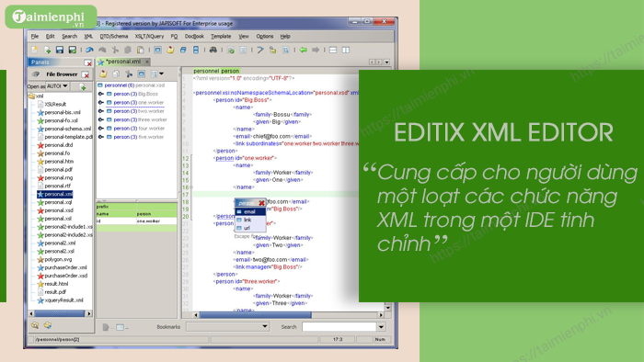This screenshot has width=644, height=362.
Task: Split the editor vertically via toolbar icon
Action: coord(346,50)
